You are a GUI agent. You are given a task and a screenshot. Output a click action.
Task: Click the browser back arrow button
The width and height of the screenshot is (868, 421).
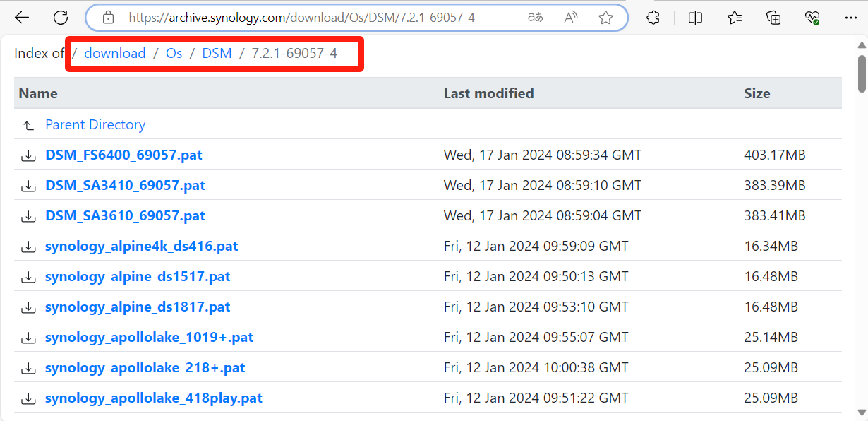22,18
